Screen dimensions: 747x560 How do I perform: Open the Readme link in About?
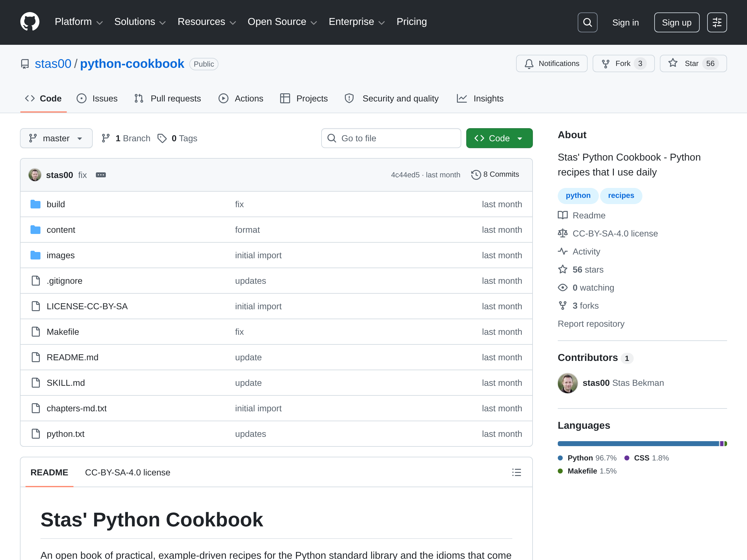point(582,215)
